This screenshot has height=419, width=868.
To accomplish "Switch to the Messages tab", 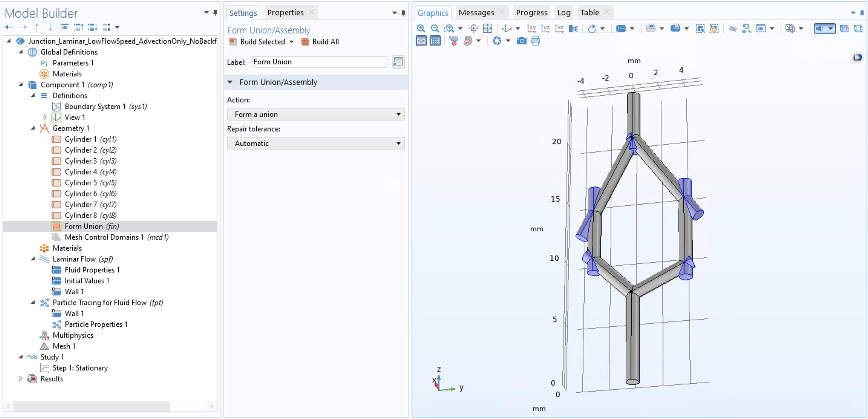I will (476, 12).
